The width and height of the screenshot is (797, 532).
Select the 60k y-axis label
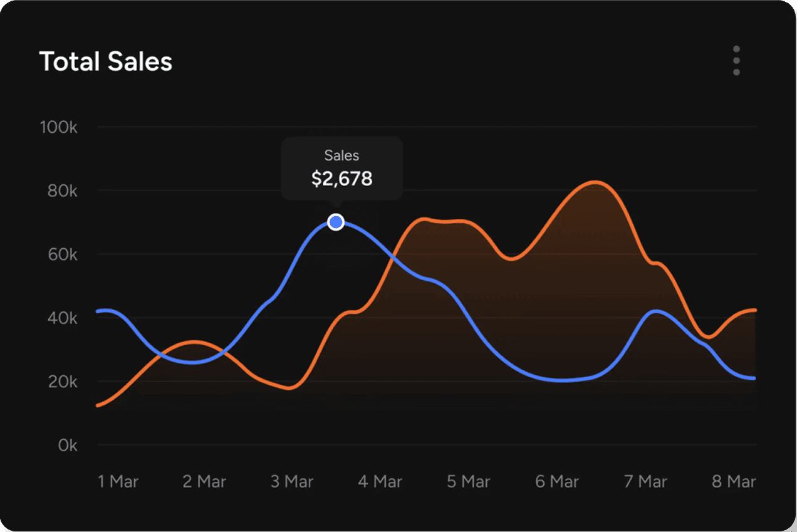pos(62,255)
